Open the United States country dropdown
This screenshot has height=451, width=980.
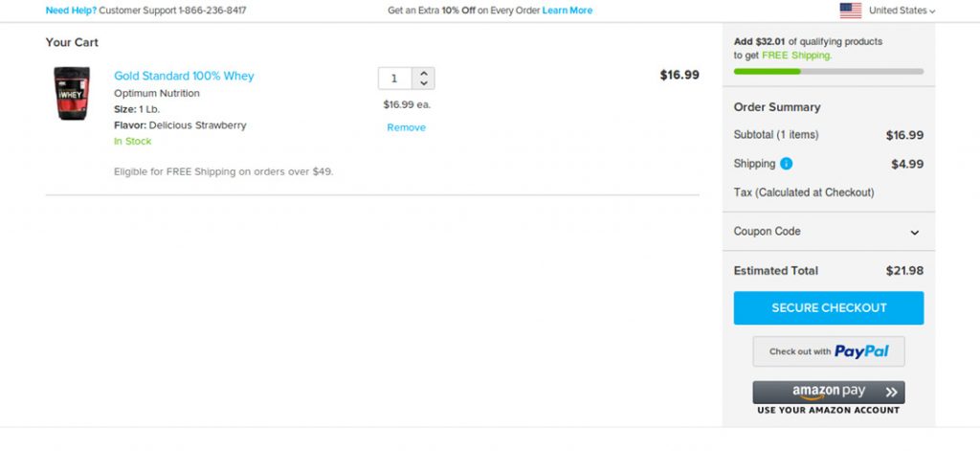pos(902,11)
